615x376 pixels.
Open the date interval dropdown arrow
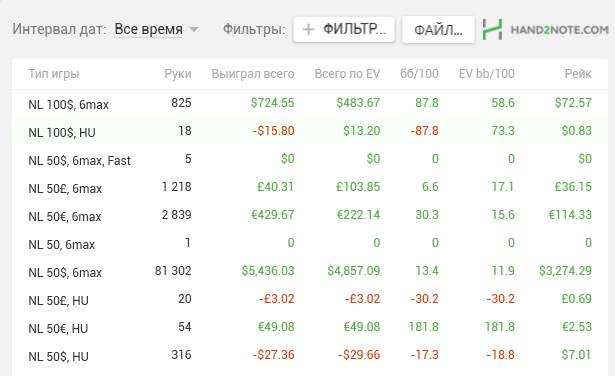point(194,29)
